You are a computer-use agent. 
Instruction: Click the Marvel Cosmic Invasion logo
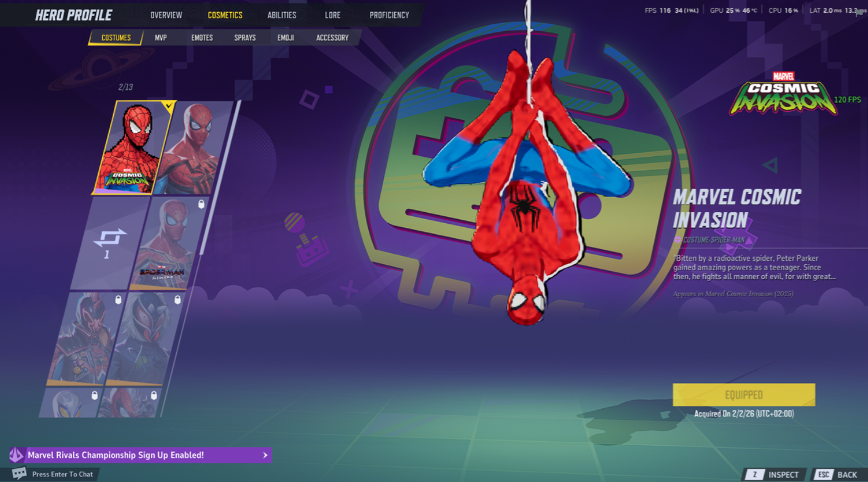[x=783, y=93]
